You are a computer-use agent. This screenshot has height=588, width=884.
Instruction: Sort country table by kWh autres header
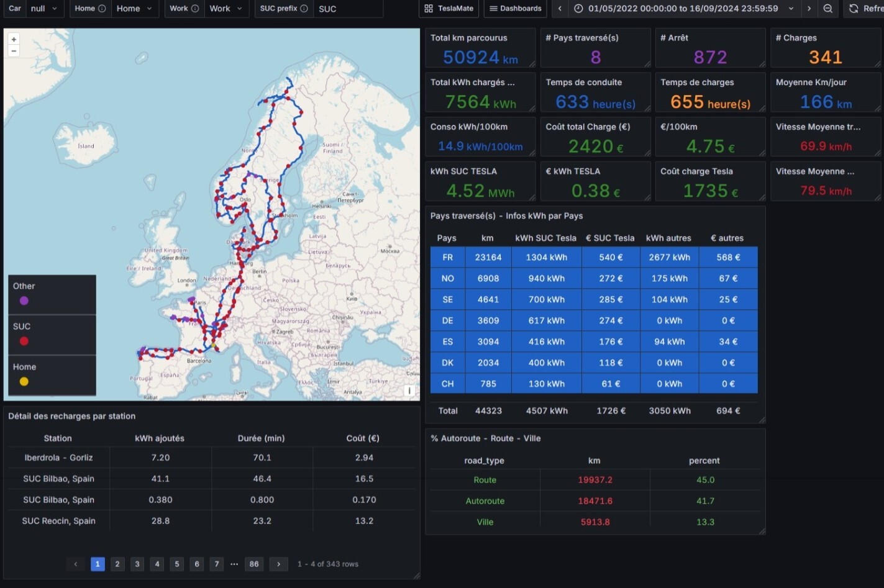(x=668, y=238)
